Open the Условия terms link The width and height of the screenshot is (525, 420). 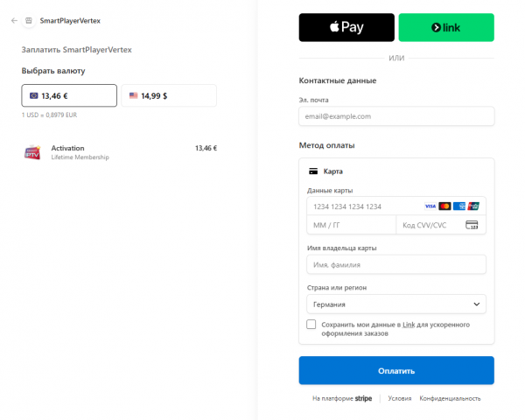point(400,399)
